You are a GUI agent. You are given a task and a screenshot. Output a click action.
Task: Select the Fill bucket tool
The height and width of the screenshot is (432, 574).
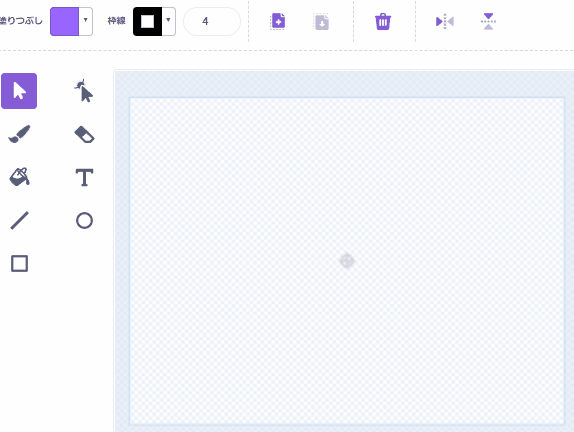[x=19, y=177]
